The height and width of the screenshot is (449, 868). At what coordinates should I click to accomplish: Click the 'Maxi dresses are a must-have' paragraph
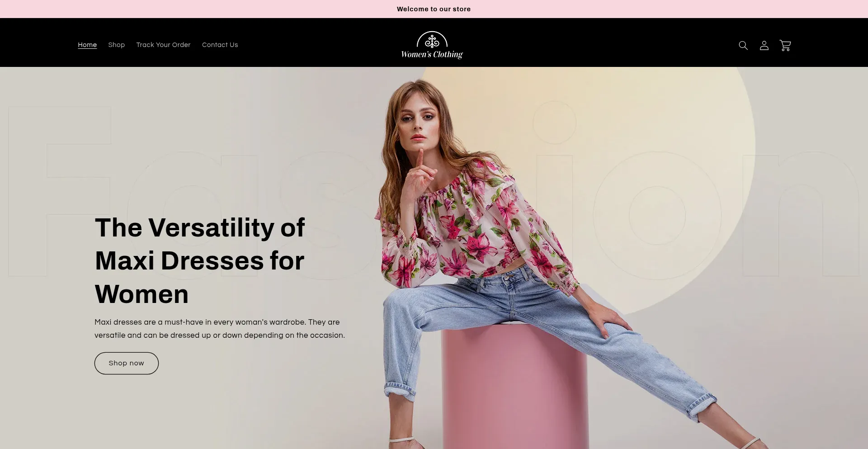point(220,329)
